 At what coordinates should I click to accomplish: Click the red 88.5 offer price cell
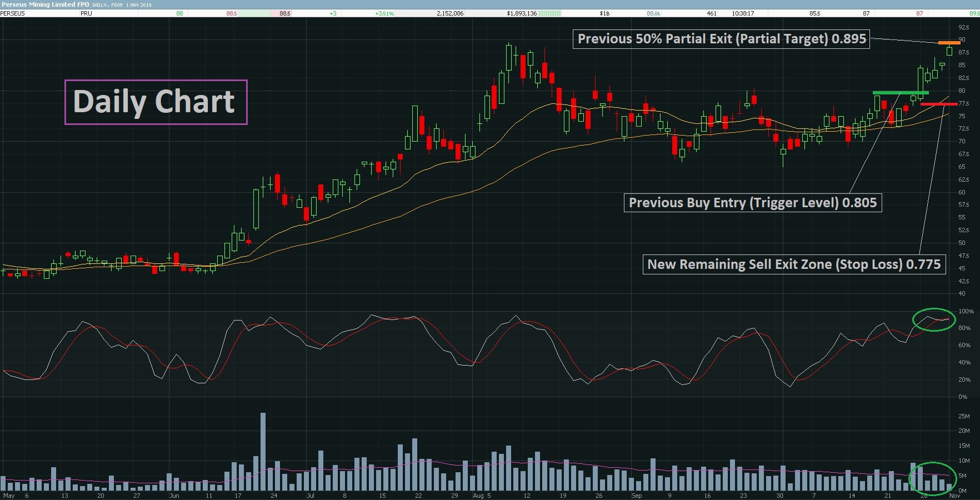tap(232, 13)
